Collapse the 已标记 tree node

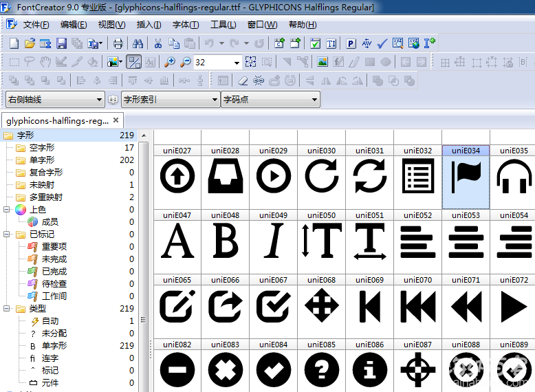pos(6,235)
